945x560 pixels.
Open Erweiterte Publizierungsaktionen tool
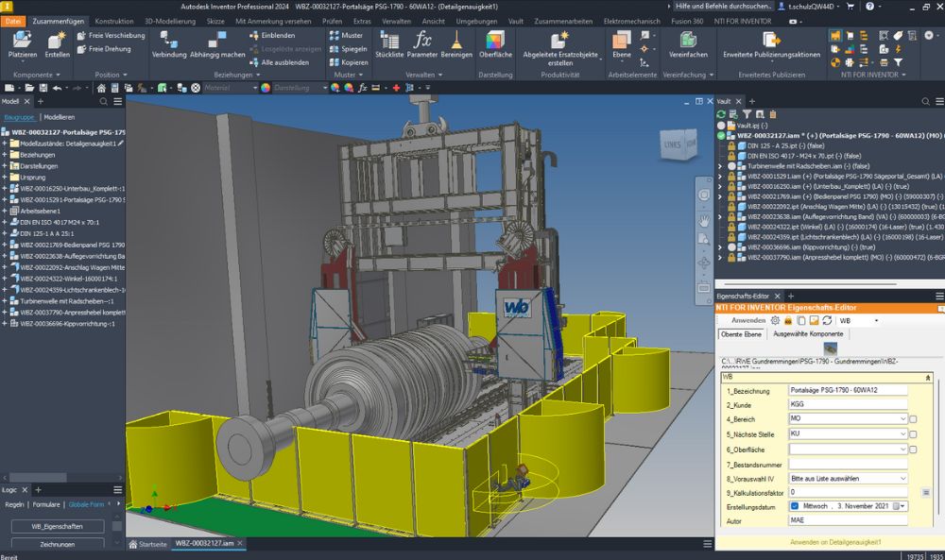(x=771, y=44)
